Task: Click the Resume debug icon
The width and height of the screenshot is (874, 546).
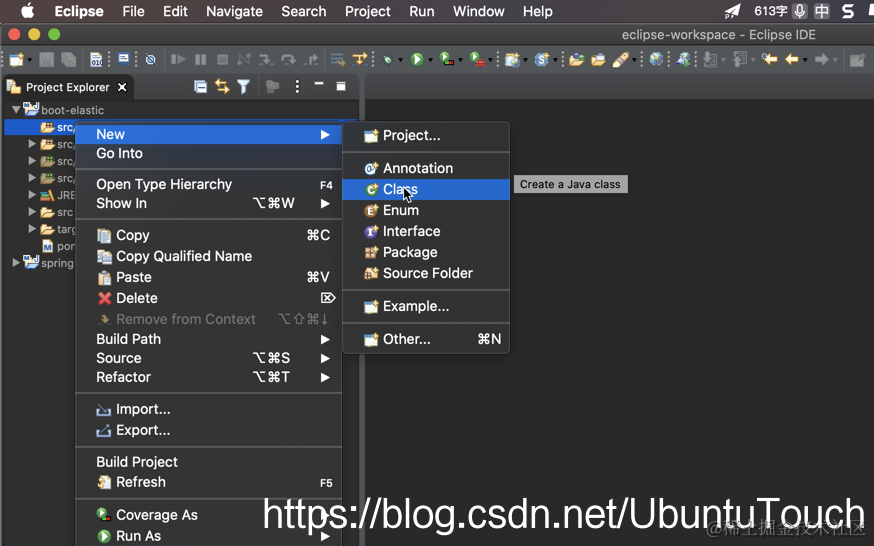Action: coord(178,59)
